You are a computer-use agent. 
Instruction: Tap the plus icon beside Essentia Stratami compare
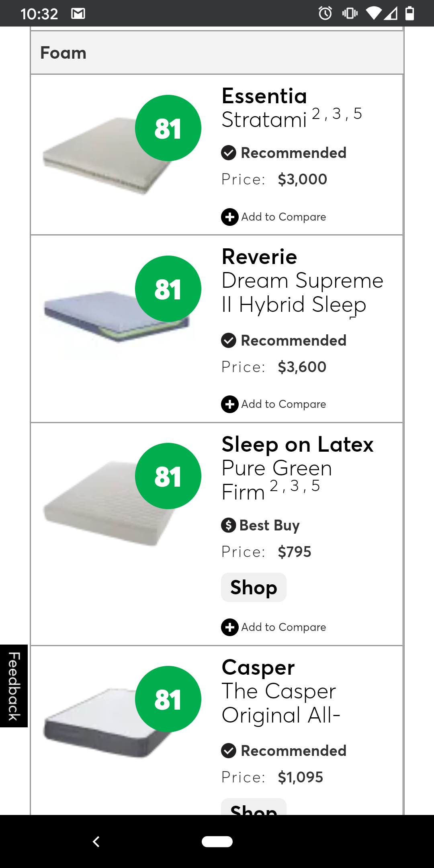click(x=229, y=217)
